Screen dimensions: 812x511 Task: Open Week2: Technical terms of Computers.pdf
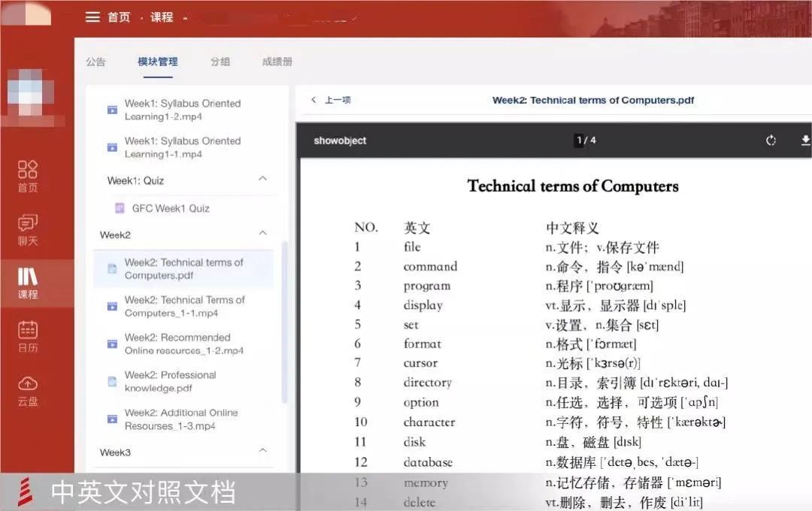click(184, 269)
